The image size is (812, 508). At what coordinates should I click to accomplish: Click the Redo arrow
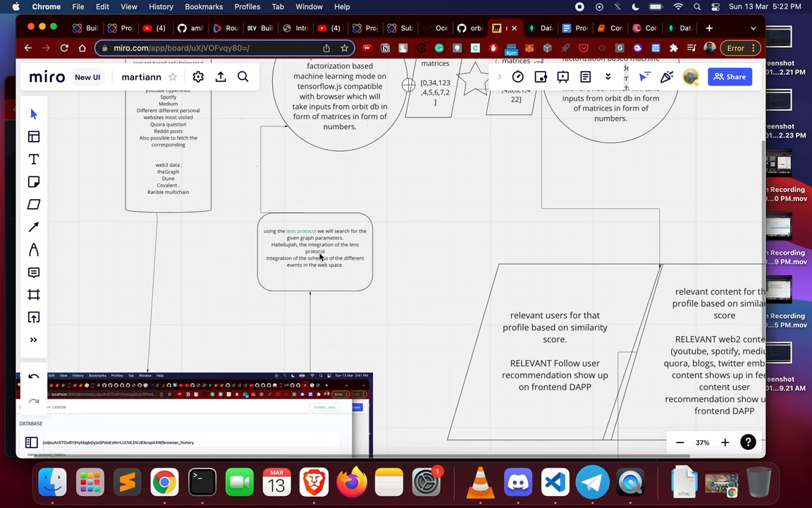(x=34, y=401)
